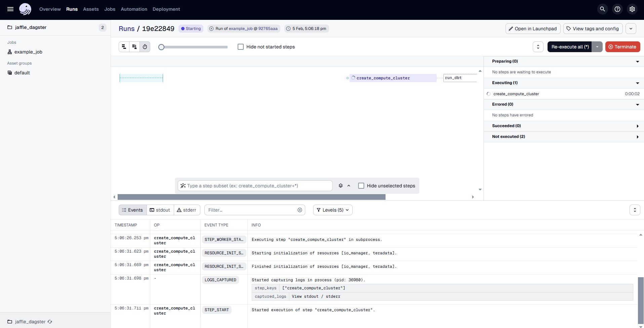Click gantt scroll-left arrow
The height and width of the screenshot is (328, 644).
pos(114,197)
